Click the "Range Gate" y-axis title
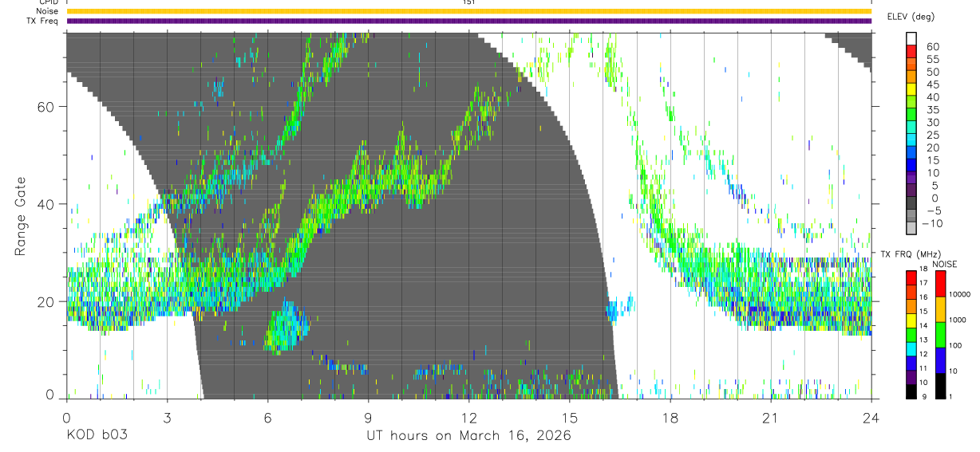The height and width of the screenshot is (452, 980). pos(21,215)
